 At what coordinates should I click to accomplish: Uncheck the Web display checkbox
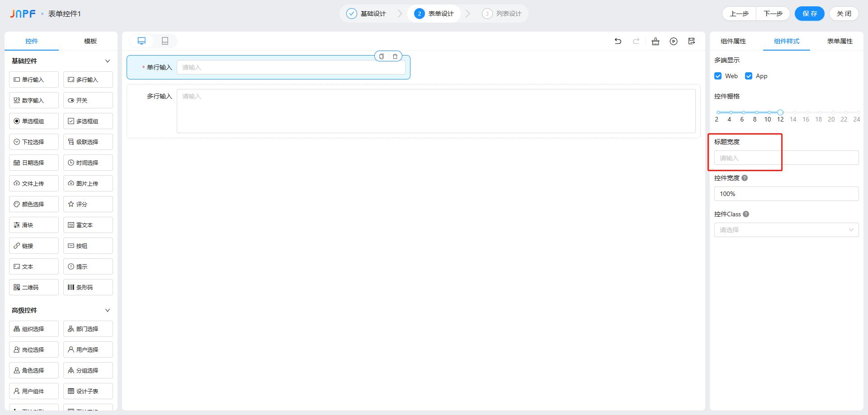coord(718,76)
